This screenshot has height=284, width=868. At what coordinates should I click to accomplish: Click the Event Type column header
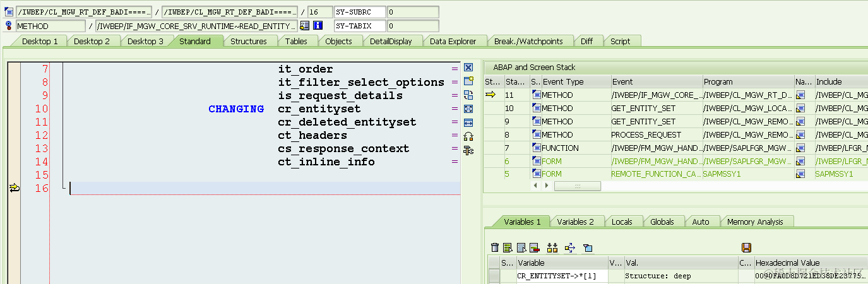(576, 81)
